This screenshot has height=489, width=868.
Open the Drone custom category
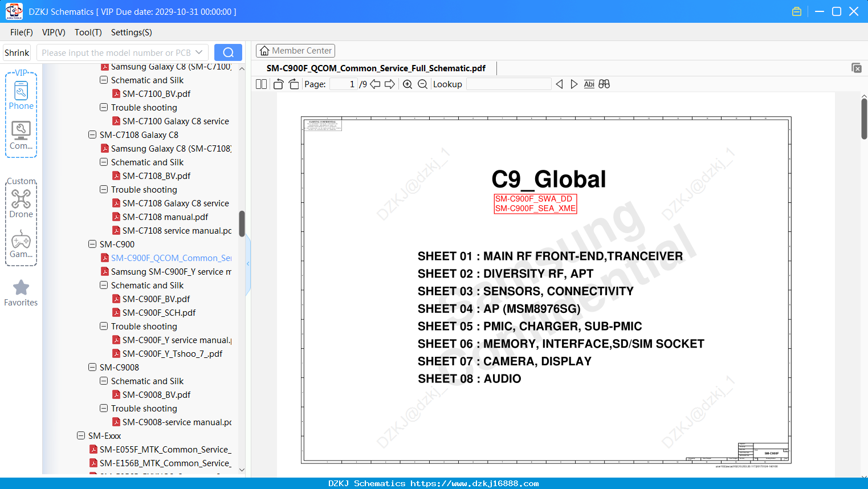click(21, 203)
